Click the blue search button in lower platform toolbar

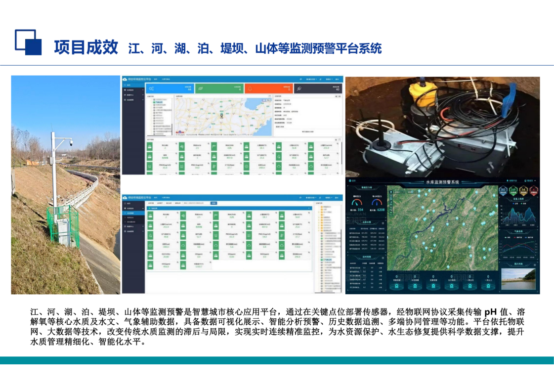[x=214, y=203]
